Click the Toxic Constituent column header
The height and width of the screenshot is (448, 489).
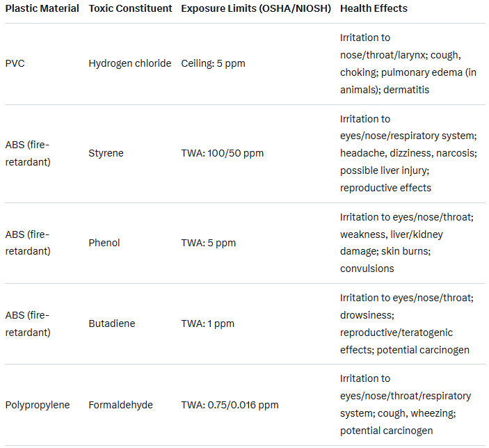tap(130, 9)
